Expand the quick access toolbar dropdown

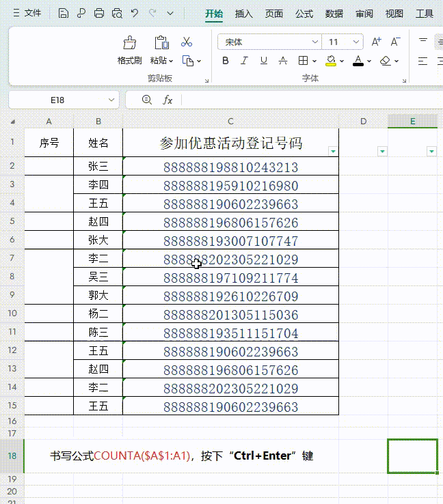[170, 14]
